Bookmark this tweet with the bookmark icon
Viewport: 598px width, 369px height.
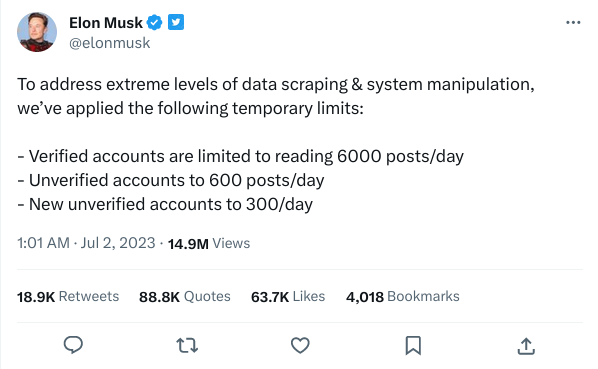(x=413, y=345)
